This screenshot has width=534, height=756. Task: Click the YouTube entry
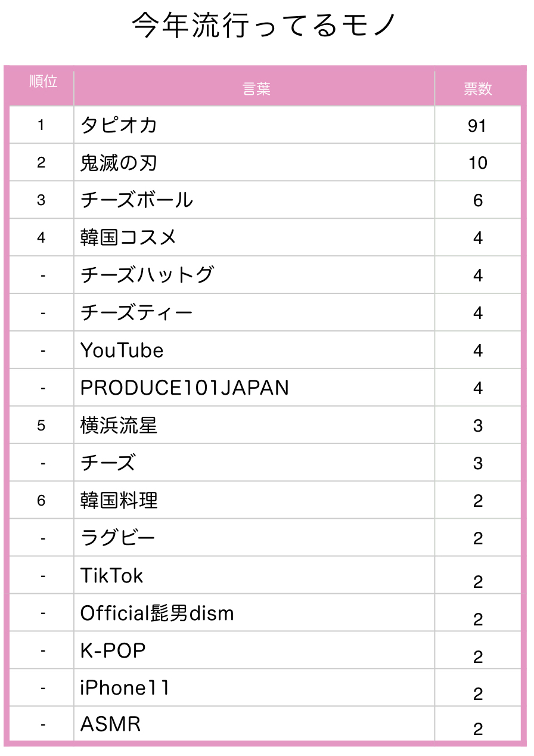coord(122,351)
